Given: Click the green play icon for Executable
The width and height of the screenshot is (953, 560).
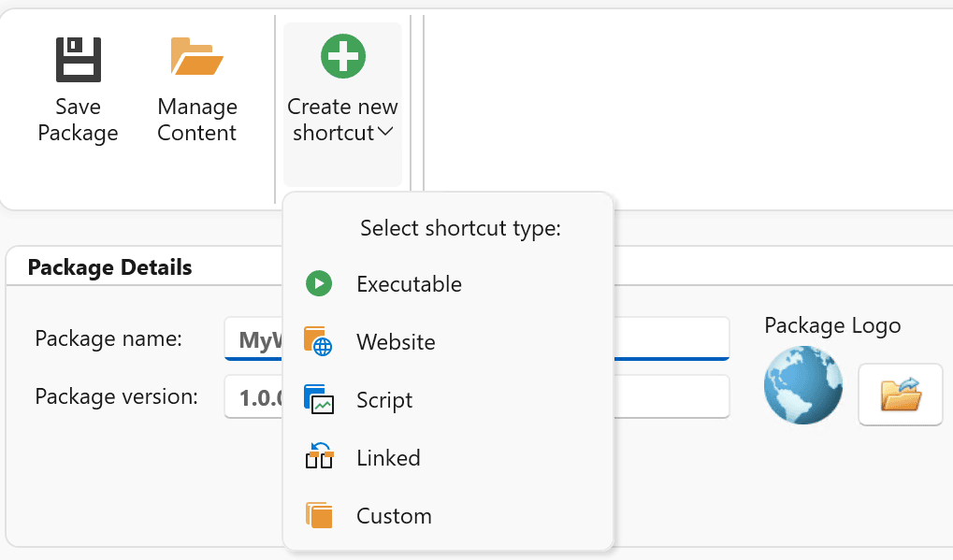Looking at the screenshot, I should [x=319, y=283].
